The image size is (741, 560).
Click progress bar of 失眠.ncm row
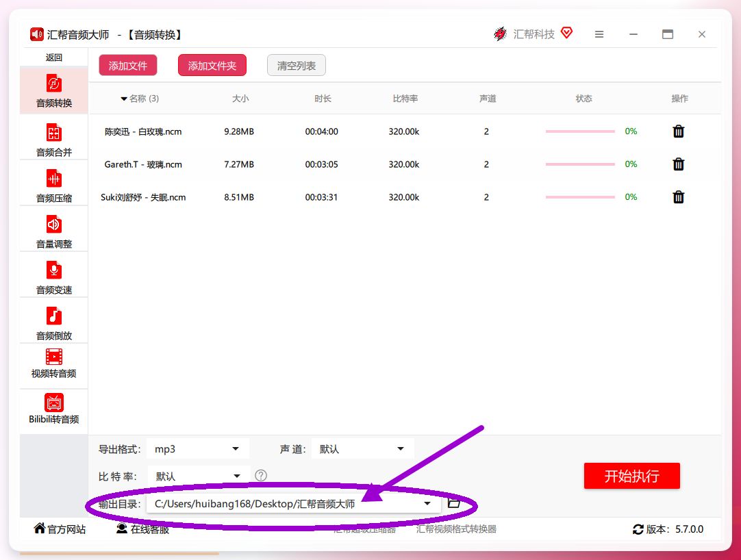pyautogui.click(x=580, y=197)
